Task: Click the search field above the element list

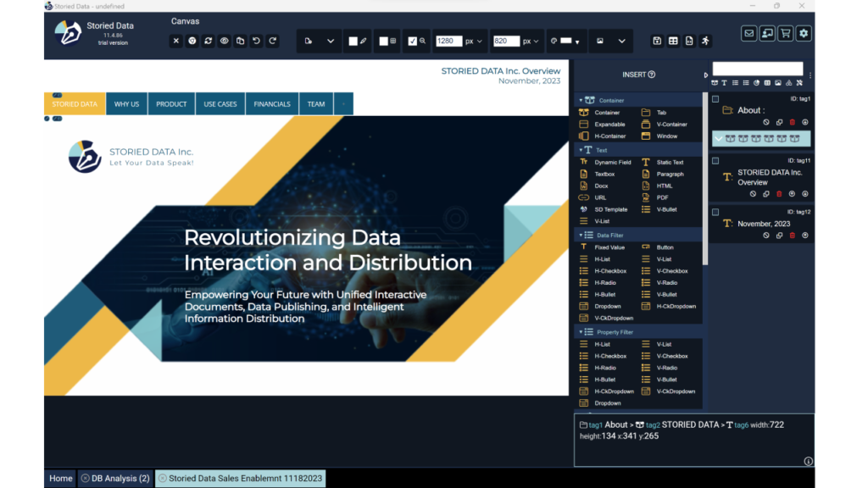Action: click(757, 69)
